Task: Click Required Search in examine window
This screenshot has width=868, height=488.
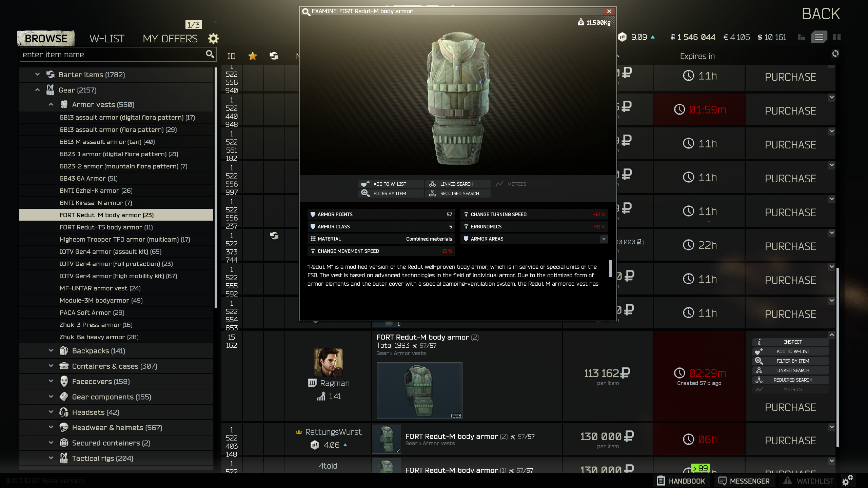Action: [x=458, y=194]
